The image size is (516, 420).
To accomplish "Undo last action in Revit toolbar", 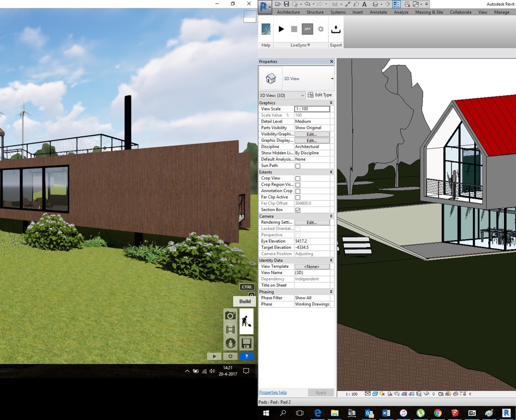I will [x=307, y=4].
